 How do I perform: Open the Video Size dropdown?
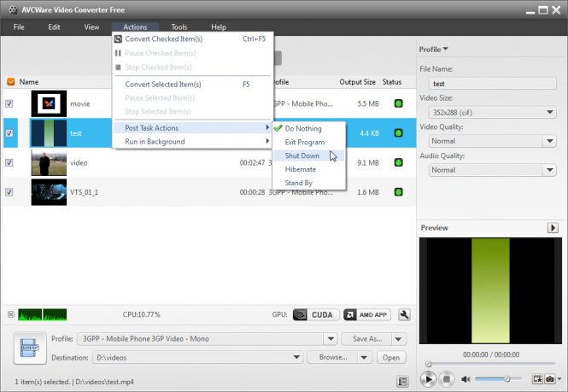pyautogui.click(x=491, y=112)
